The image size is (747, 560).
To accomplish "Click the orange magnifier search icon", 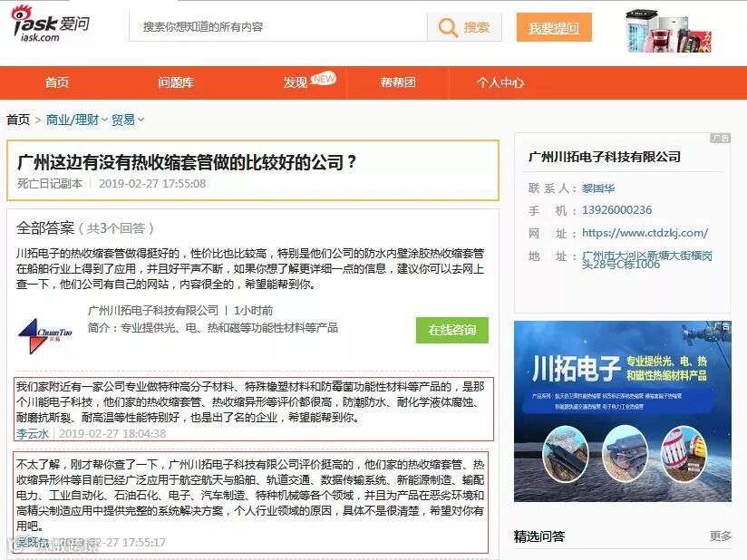I will pos(447,27).
